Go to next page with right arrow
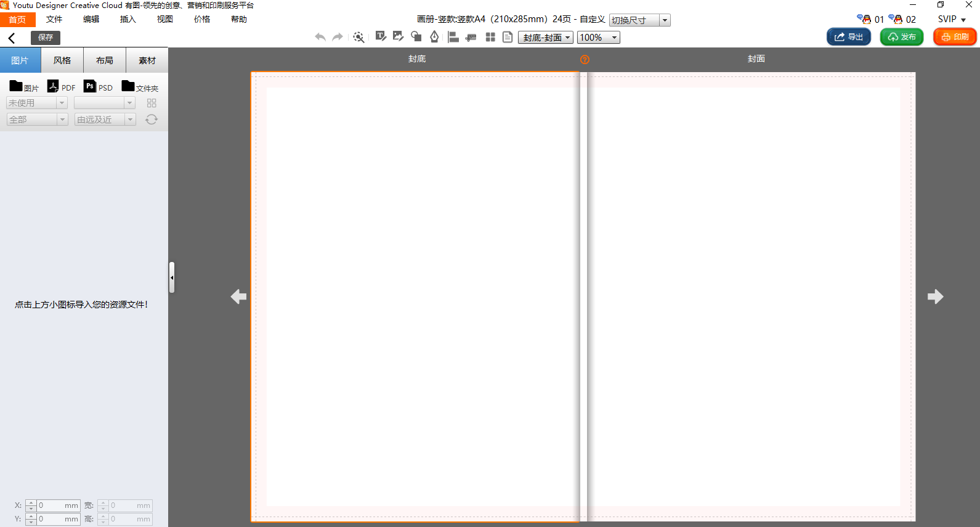The width and height of the screenshot is (980, 527). coord(935,296)
